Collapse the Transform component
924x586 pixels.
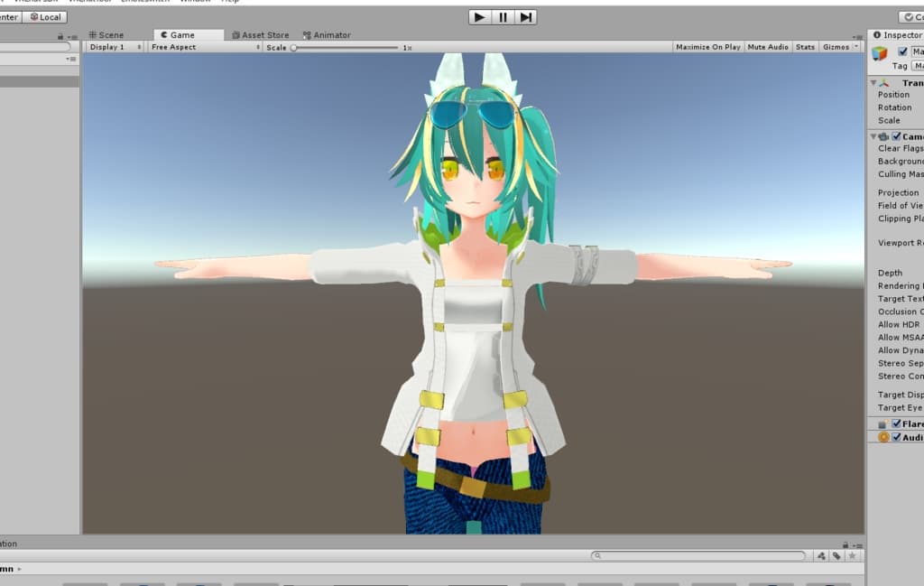(873, 83)
